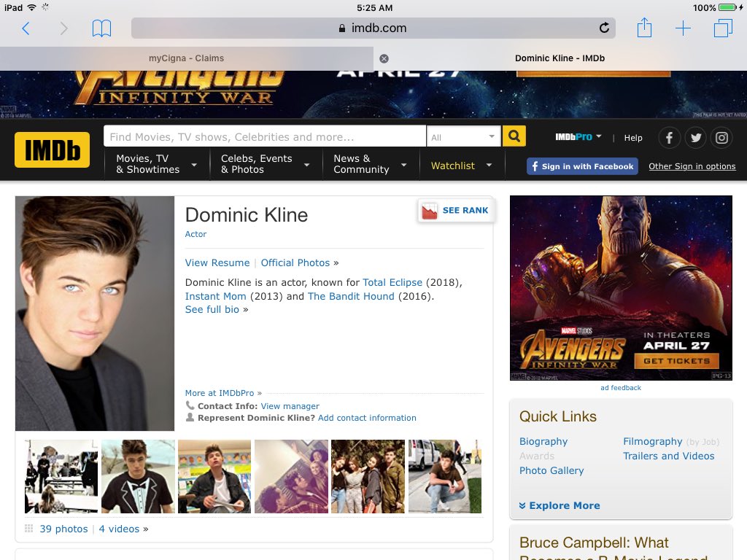Open the tilted group selfie thumbnail
This screenshot has width=747, height=560.
pos(291,476)
